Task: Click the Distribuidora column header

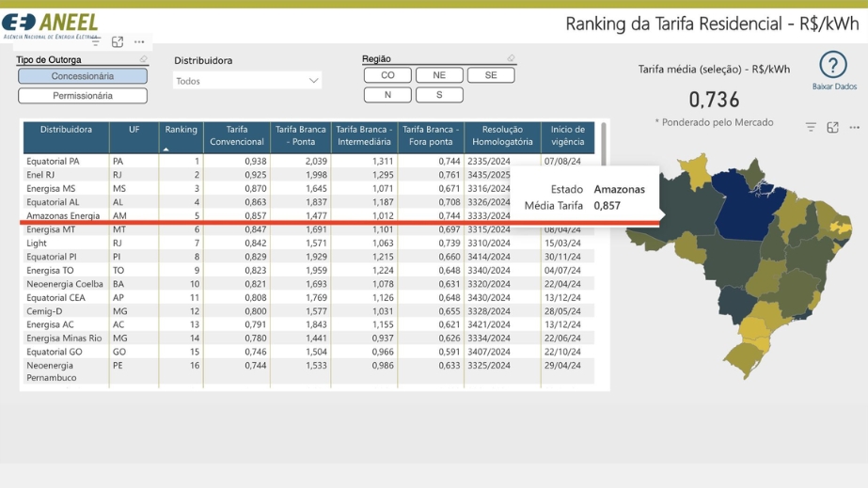Action: pyautogui.click(x=66, y=136)
